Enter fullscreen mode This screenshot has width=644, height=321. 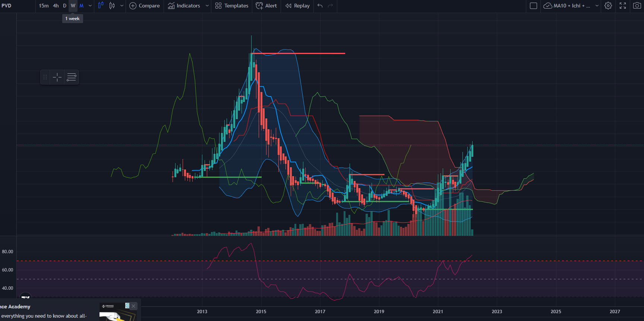click(x=623, y=6)
